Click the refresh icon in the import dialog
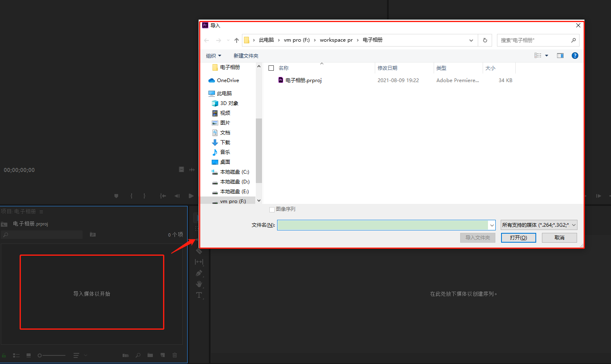 point(485,40)
